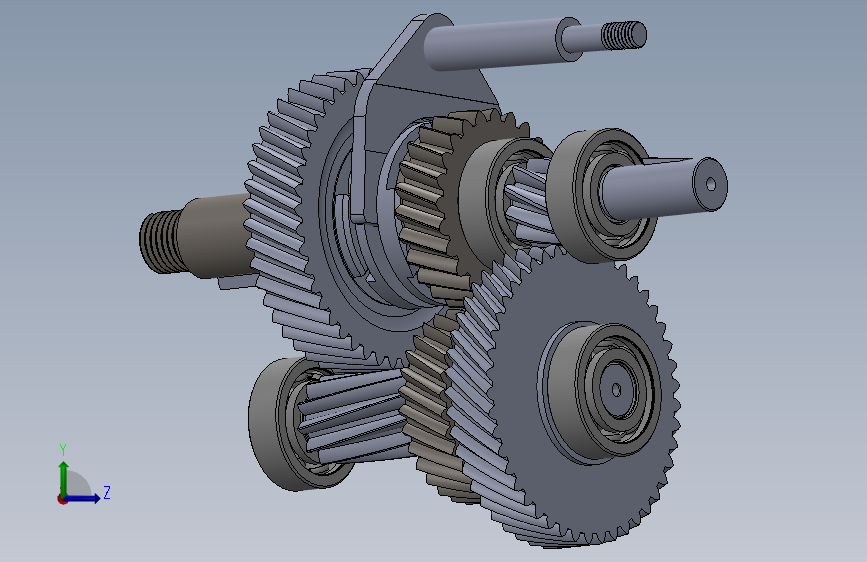Select the threaded end of the left brown shaft
The image size is (867, 562).
(160, 243)
